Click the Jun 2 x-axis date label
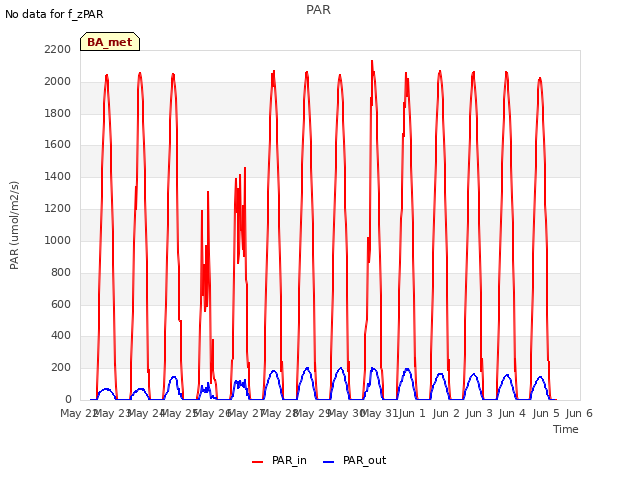The image size is (640, 480). click(446, 413)
